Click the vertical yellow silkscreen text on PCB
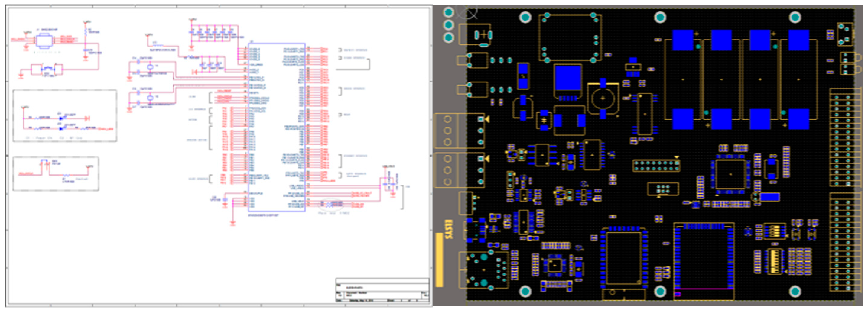The image size is (868, 313). click(x=448, y=230)
